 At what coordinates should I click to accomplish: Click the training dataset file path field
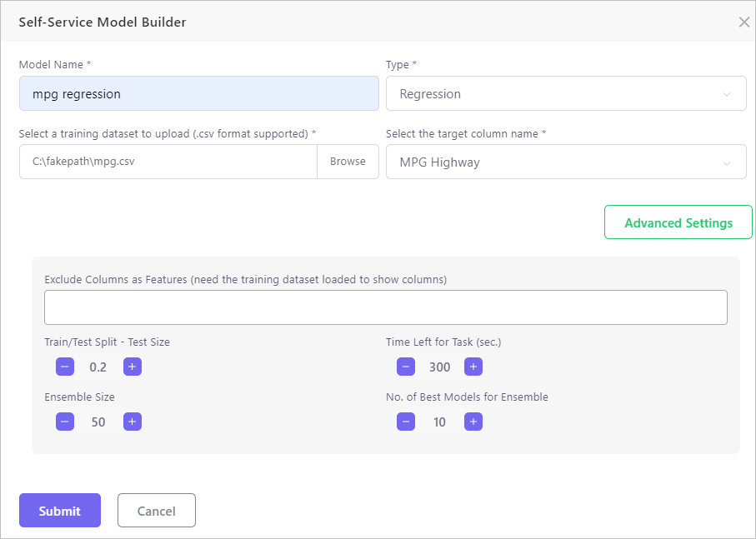click(168, 162)
